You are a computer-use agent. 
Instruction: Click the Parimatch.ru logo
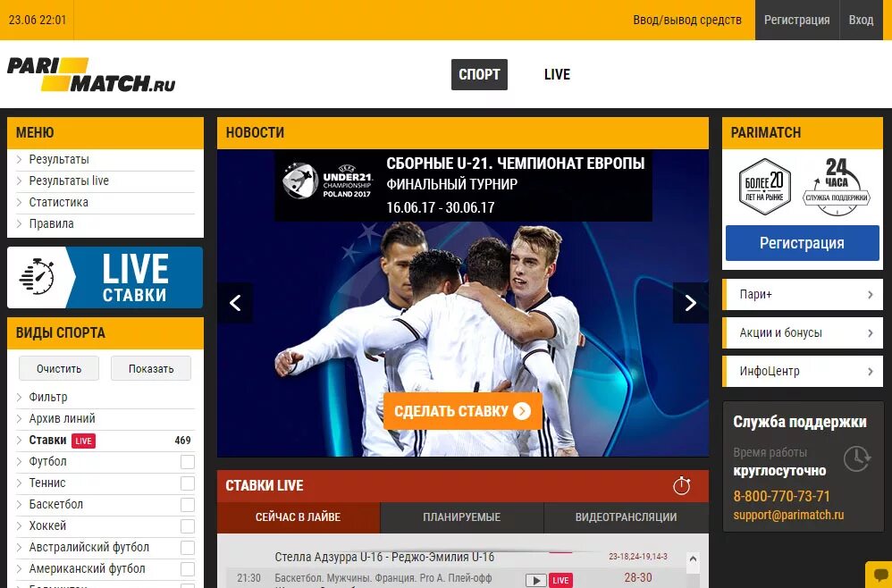91,74
